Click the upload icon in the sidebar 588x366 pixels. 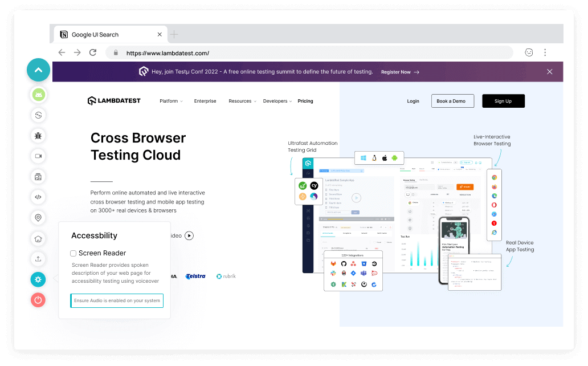pyautogui.click(x=38, y=258)
